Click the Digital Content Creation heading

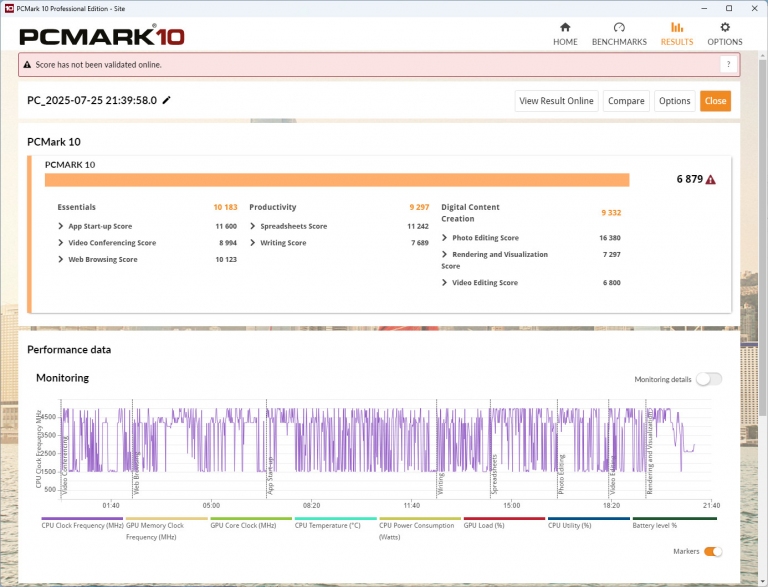pyautogui.click(x=470, y=213)
